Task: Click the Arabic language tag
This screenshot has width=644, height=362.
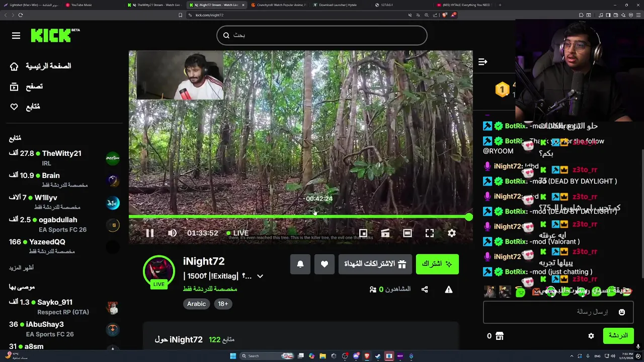Action: click(196, 304)
